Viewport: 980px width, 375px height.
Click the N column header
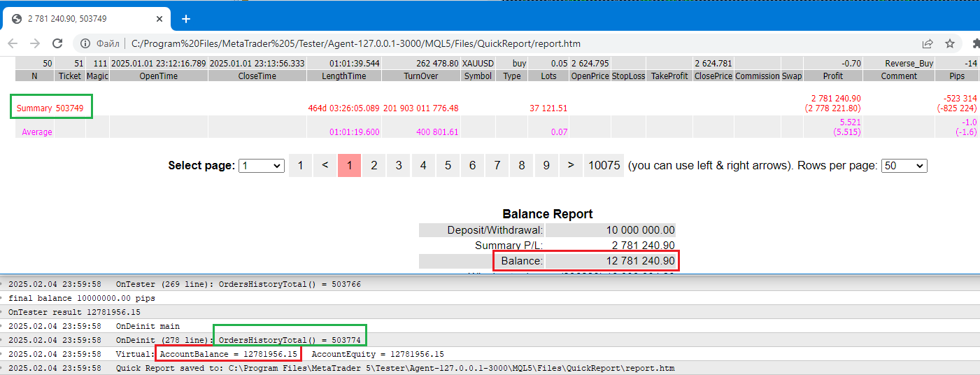click(x=34, y=76)
